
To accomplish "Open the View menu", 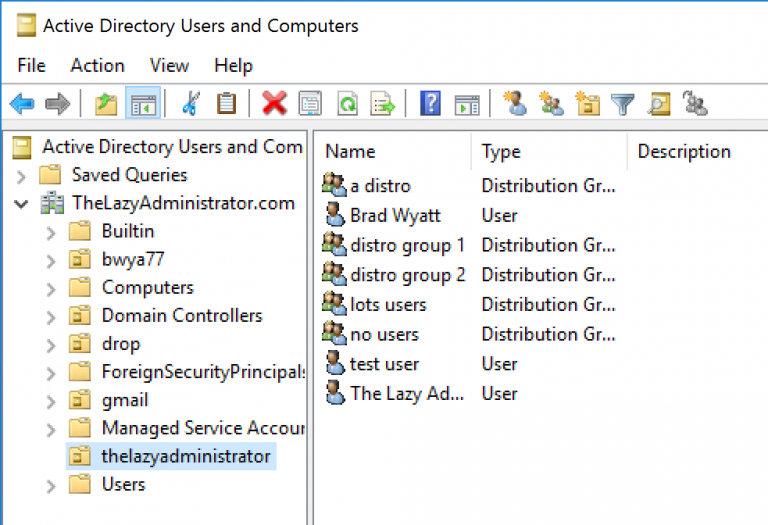I will [169, 65].
